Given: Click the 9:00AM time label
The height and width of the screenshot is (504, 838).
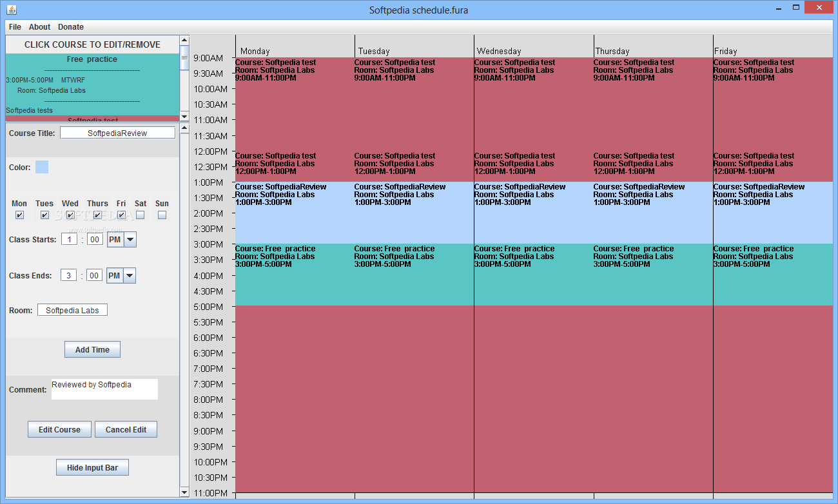Looking at the screenshot, I should 208,58.
